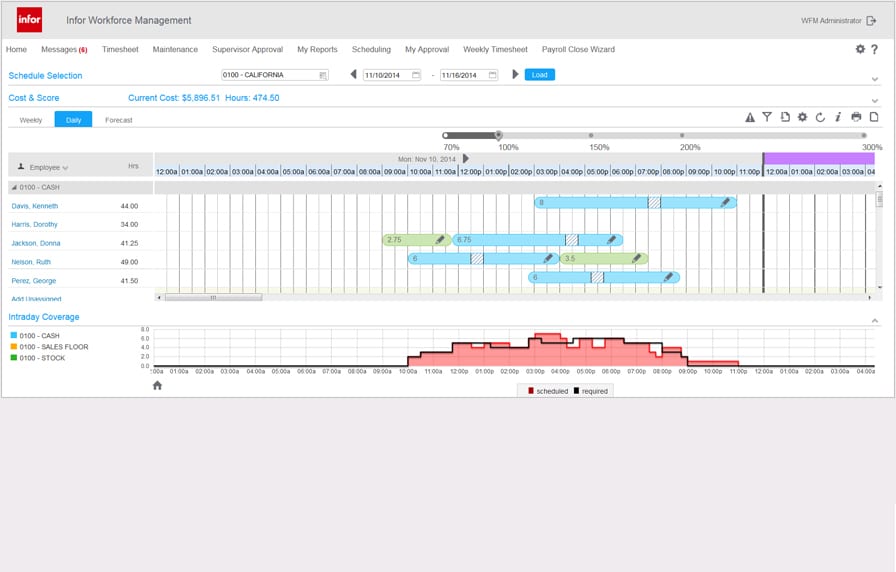The image size is (896, 572).
Task: Switch to the Weekly tab
Action: 31,120
